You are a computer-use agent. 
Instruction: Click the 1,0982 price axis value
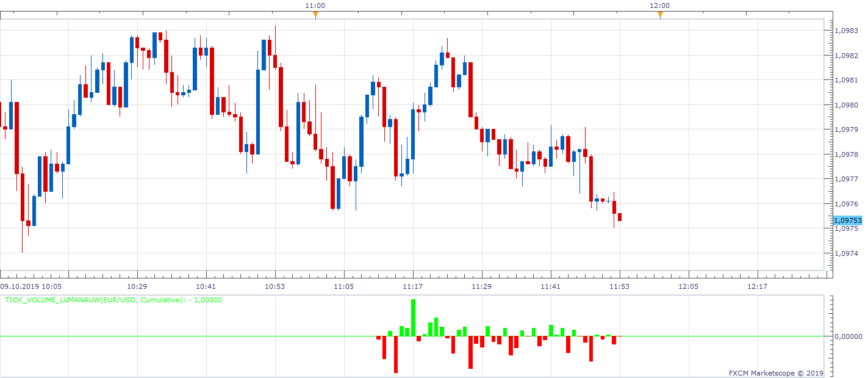(847, 56)
